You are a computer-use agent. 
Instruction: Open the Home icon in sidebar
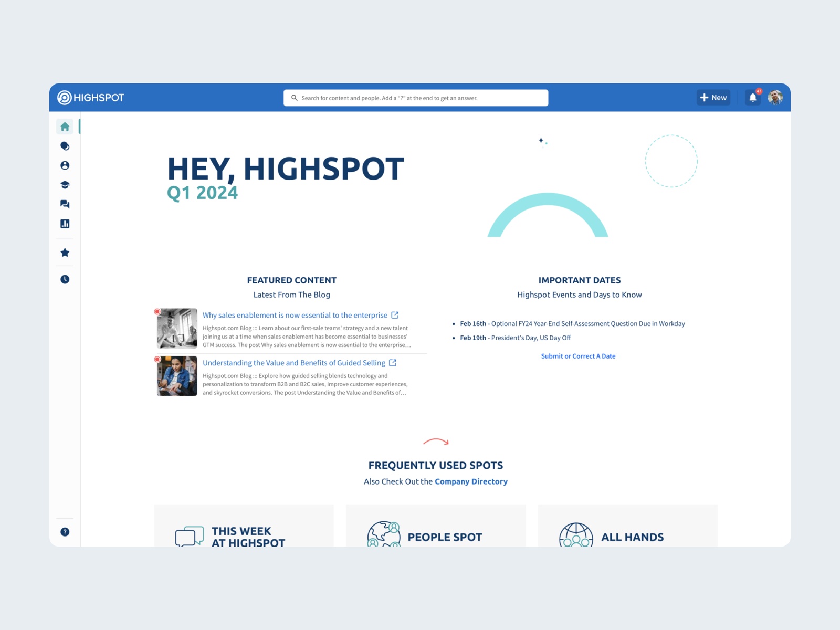(x=65, y=127)
